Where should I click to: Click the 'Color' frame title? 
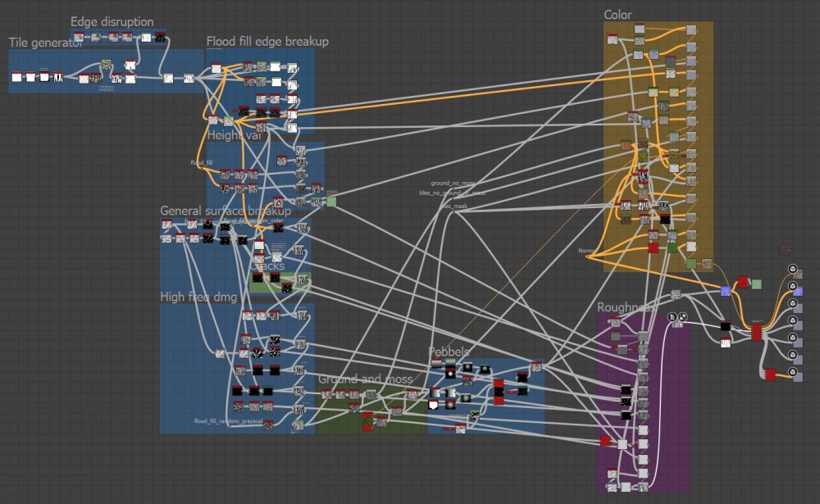click(x=617, y=16)
